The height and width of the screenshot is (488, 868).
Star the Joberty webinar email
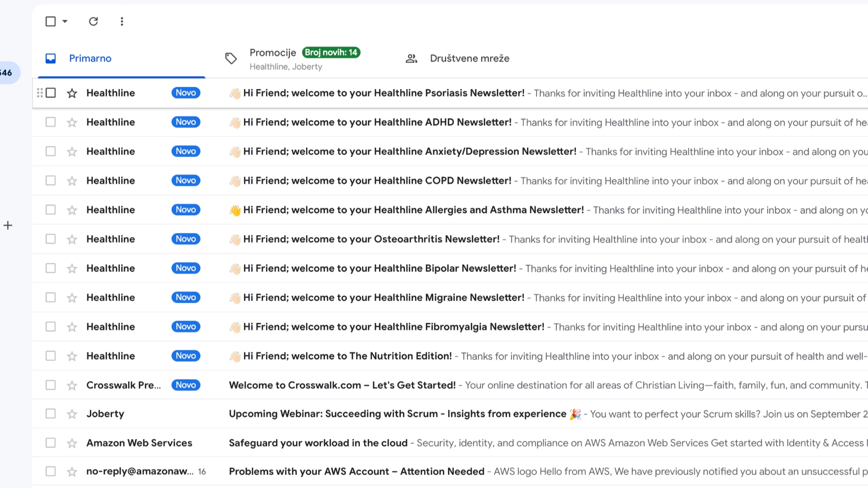coord(72,414)
